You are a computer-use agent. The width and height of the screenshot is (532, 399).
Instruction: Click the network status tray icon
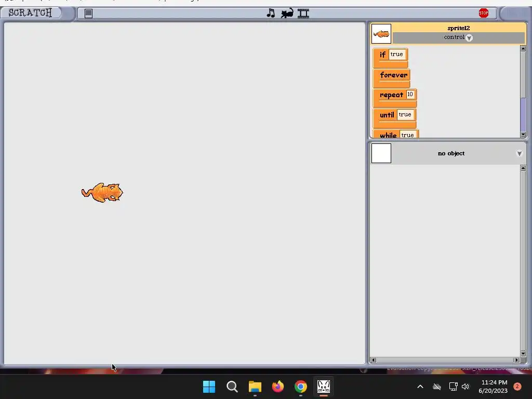tap(453, 387)
